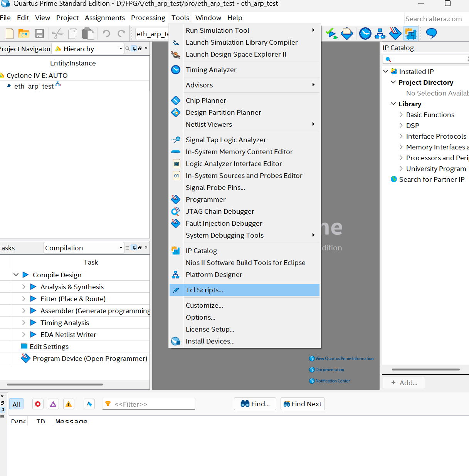
Task: Launch Programmer from Tools menu
Action: [244, 199]
